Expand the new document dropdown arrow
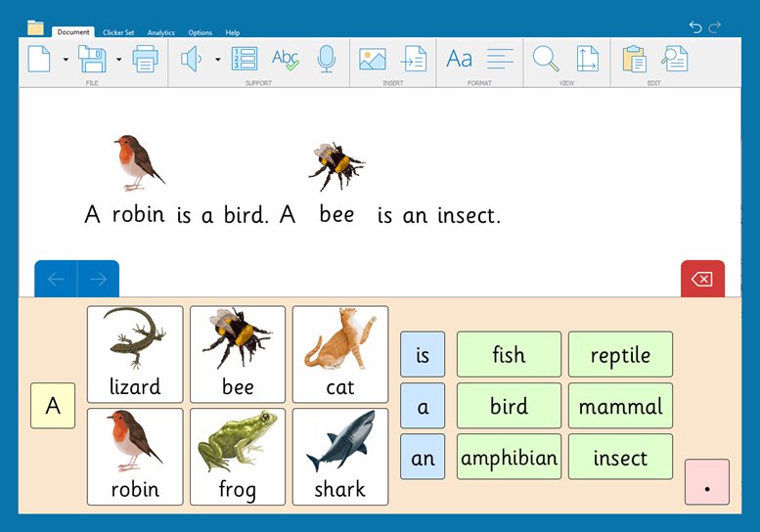Screen dimensions: 760x532 click(66, 60)
